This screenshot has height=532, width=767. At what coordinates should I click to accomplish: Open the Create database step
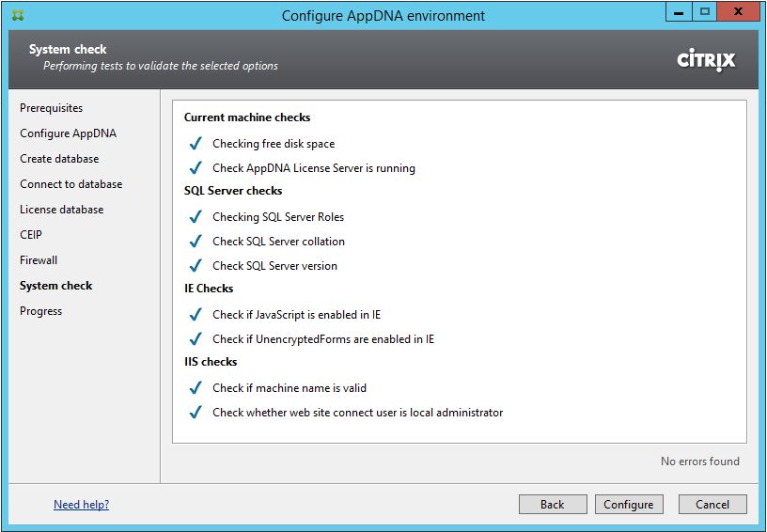59,159
